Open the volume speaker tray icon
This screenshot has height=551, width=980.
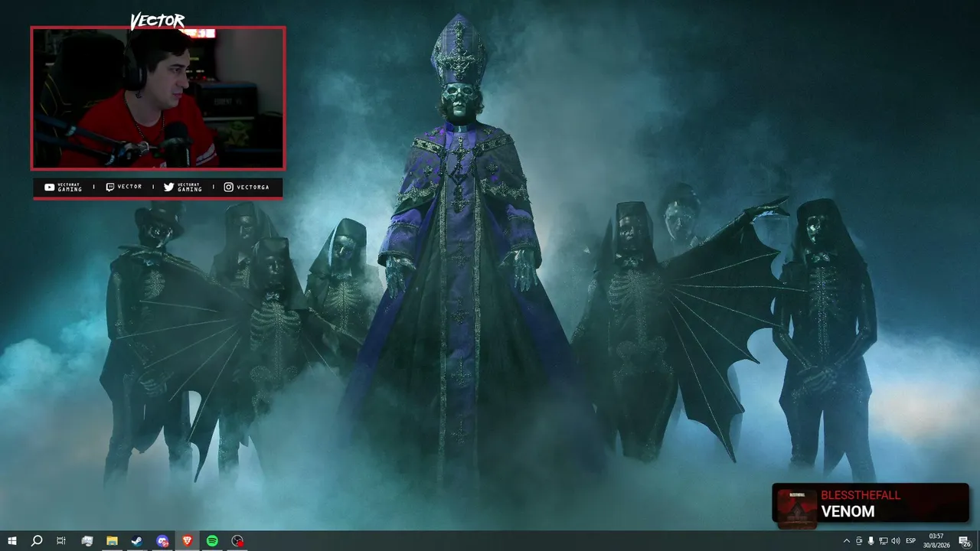tap(896, 541)
